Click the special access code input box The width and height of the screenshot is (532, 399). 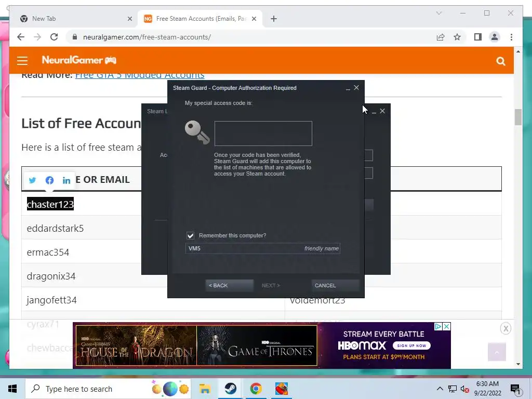[263, 134]
